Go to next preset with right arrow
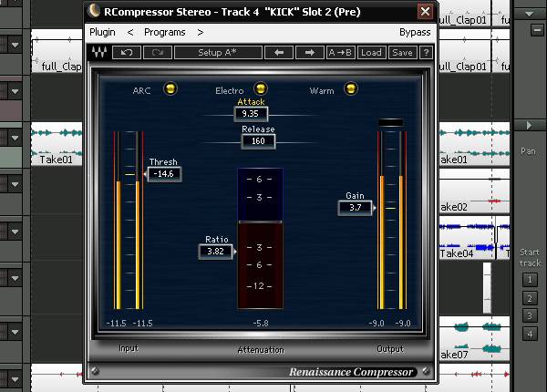This screenshot has width=547, height=392. click(x=309, y=53)
